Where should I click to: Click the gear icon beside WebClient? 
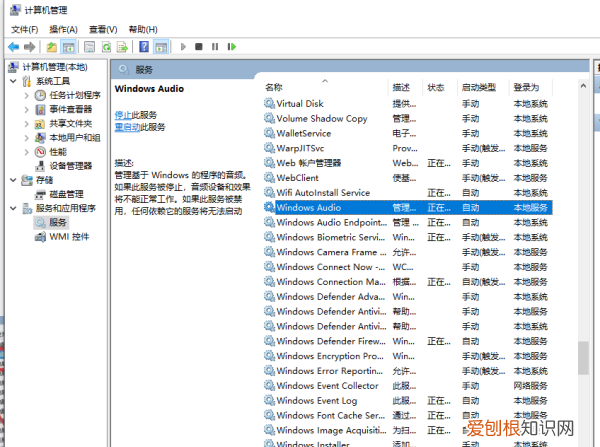pos(269,178)
